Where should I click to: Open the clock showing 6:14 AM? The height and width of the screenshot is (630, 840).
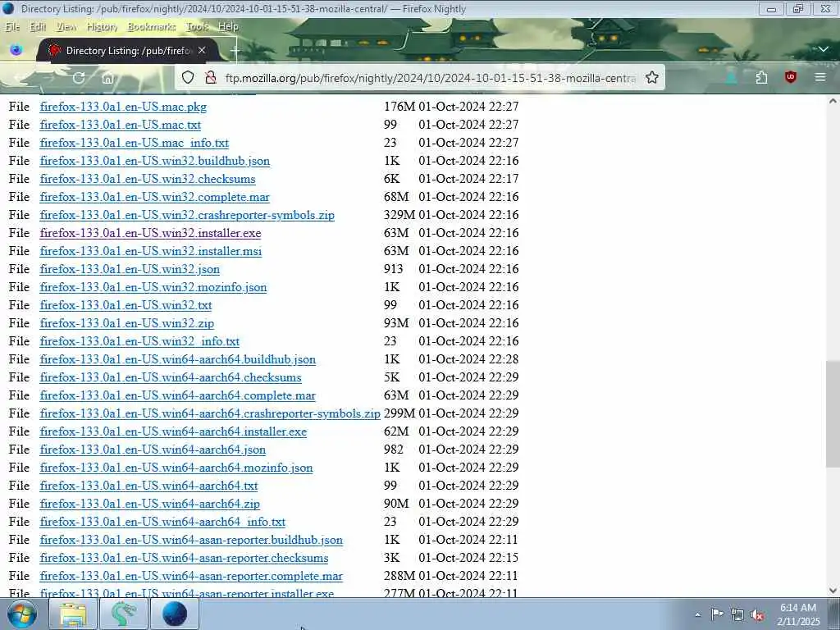798,614
